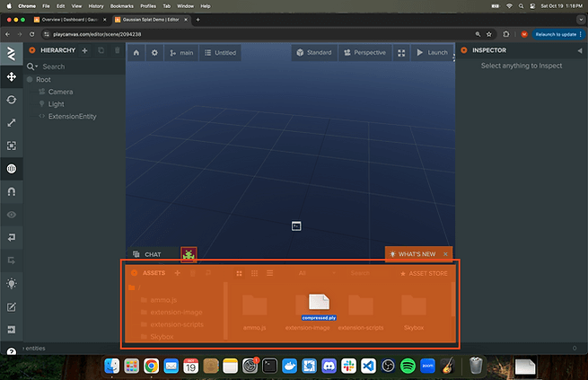
Task: Toggle world/local coordinate space
Action: click(x=12, y=168)
